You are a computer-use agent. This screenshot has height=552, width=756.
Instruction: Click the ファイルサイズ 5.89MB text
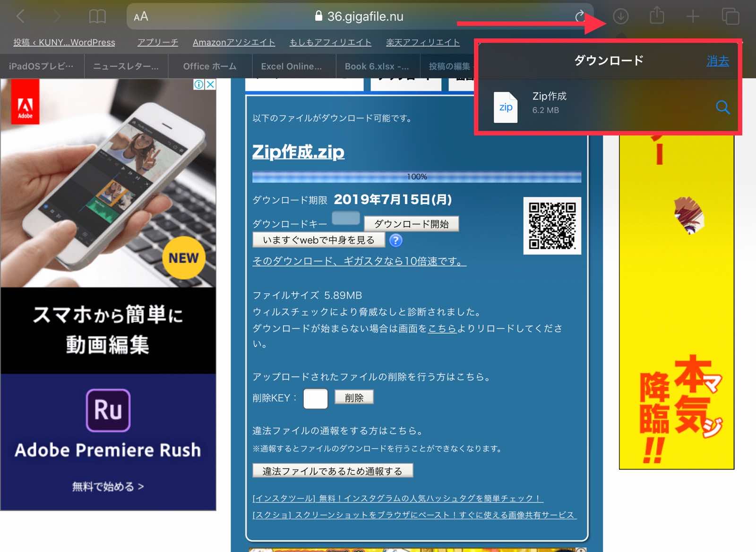coord(307,295)
